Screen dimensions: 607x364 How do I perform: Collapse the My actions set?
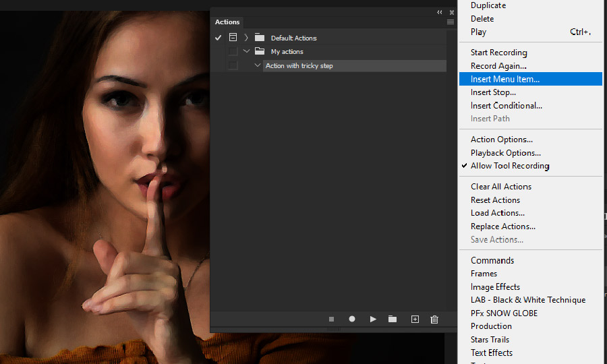click(x=246, y=52)
